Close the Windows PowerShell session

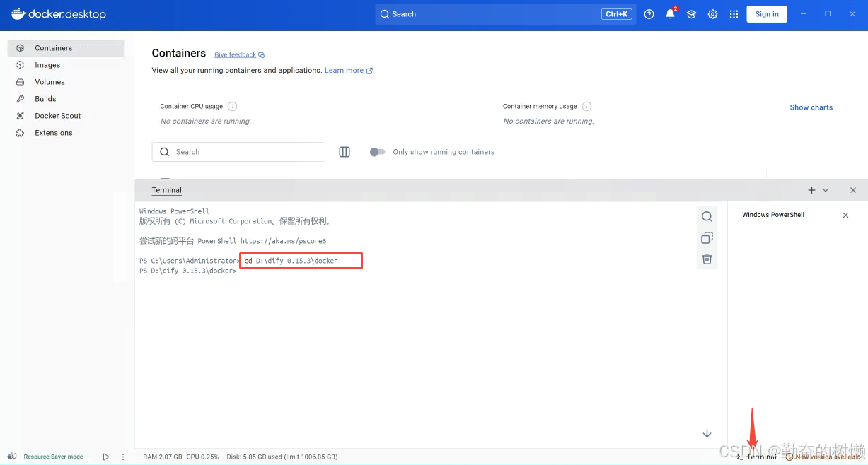845,215
